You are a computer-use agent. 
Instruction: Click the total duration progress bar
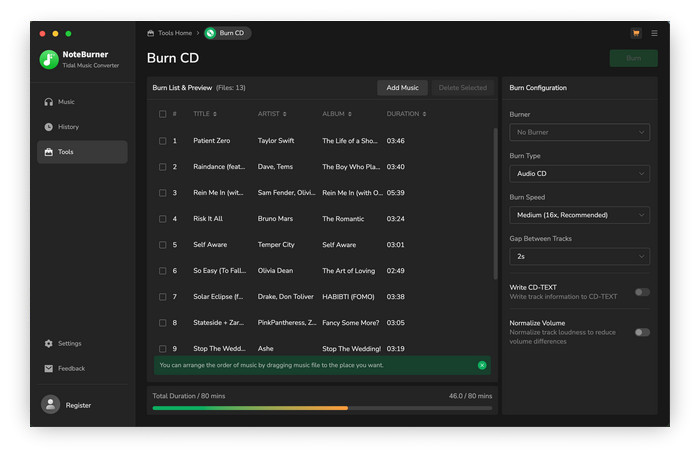pyautogui.click(x=322, y=408)
